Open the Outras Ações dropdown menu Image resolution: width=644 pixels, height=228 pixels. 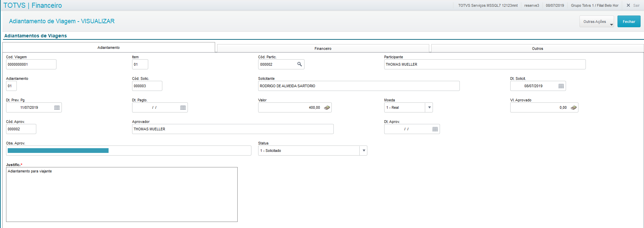[x=597, y=22]
